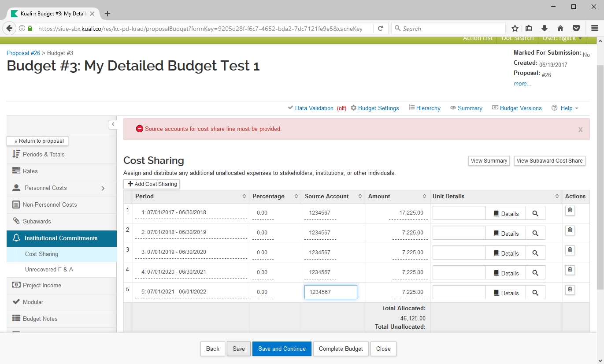Select Unrecovered F & A in sidebar
Image resolution: width=604 pixels, height=364 pixels.
coord(49,269)
